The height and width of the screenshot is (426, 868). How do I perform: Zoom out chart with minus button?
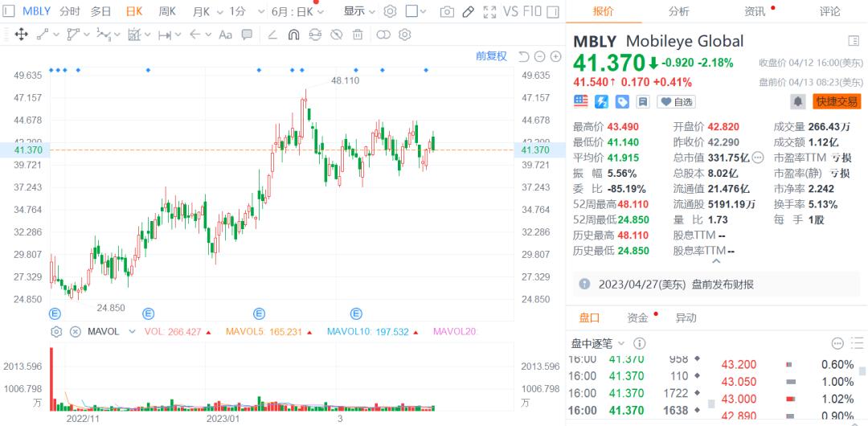[x=540, y=56]
